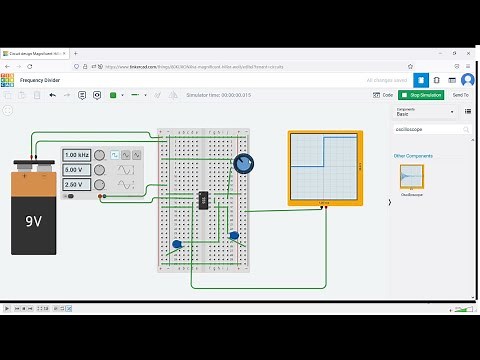Open wire type line dropdown arrow
Screen dimensions: 480x360
145,95
